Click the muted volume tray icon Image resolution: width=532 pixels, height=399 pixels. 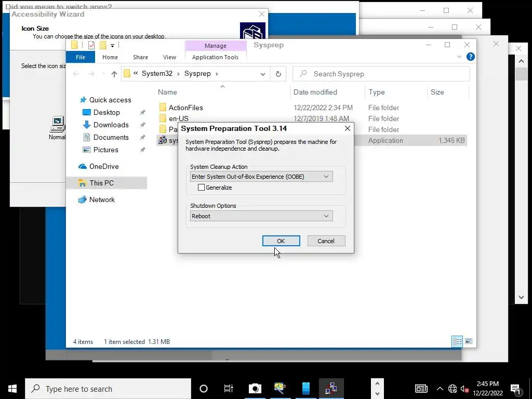pyautogui.click(x=465, y=389)
